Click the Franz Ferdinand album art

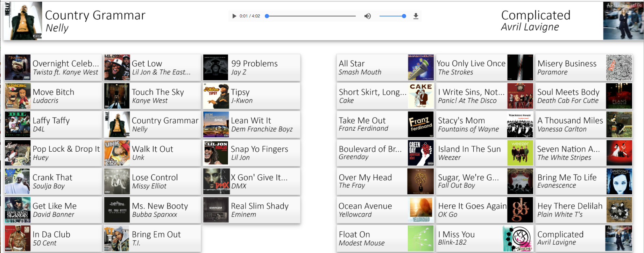[420, 124]
